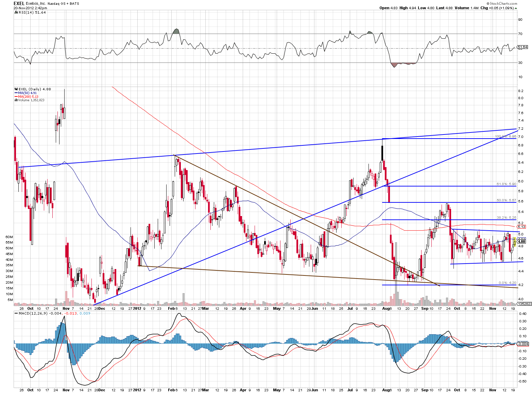Click the 90 RSI axis label
Image resolution: width=532 pixels, height=393 pixels.
520,20
